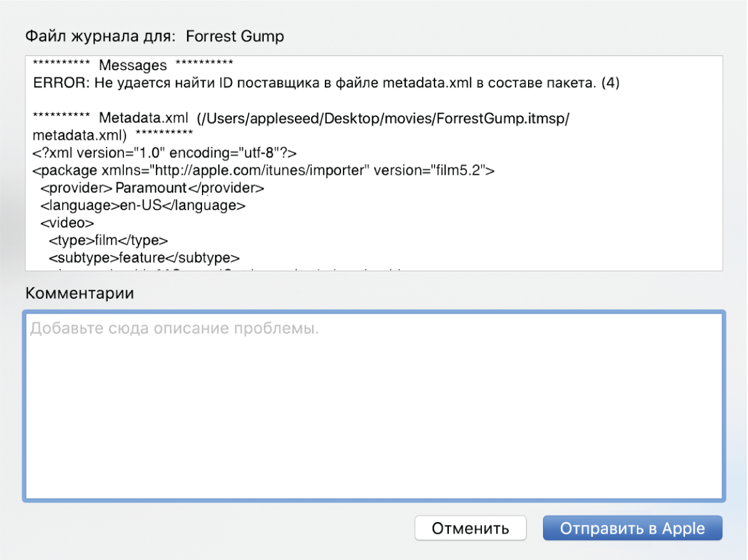The image size is (748, 560).
Task: Click the package xmlns line in the log
Action: pyautogui.click(x=264, y=170)
